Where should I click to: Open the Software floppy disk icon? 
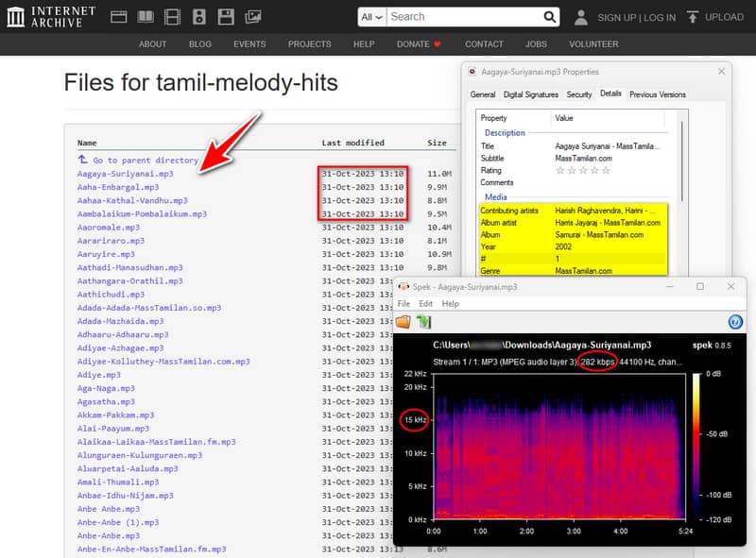pos(226,17)
